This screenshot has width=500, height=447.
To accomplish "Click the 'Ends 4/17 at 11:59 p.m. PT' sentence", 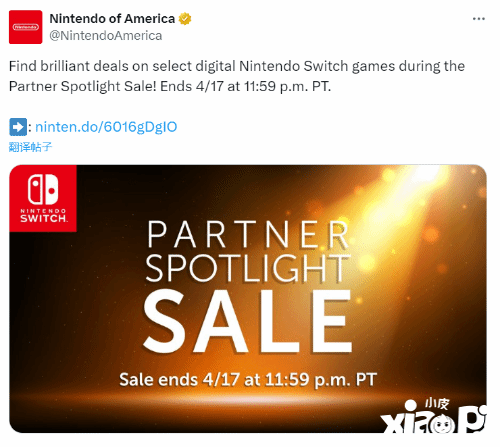I will [x=246, y=87].
